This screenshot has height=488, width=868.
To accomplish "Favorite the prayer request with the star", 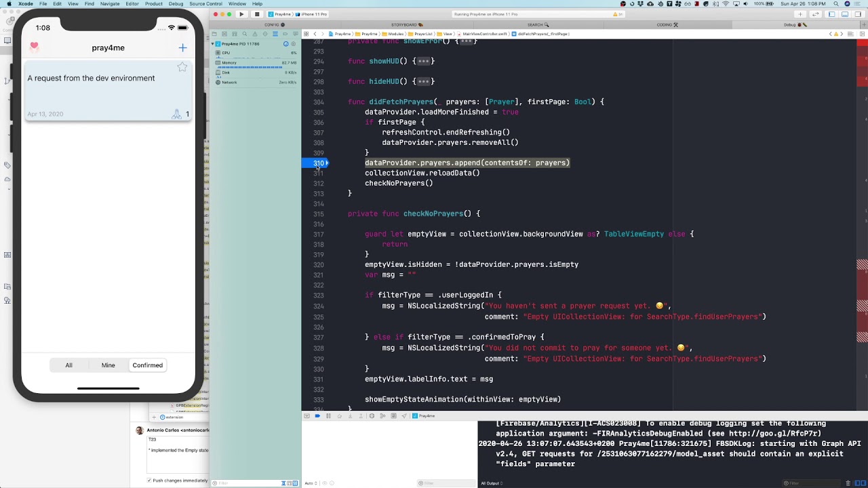I will pos(182,67).
